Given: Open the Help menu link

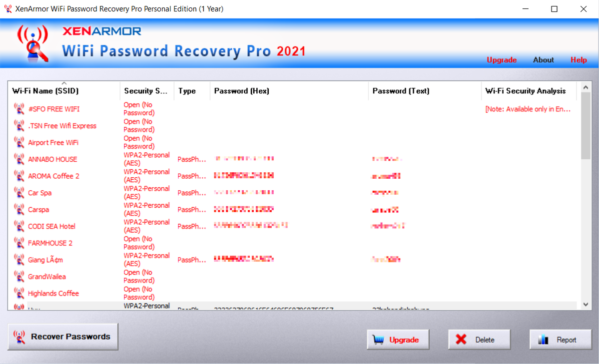Looking at the screenshot, I should coord(579,60).
